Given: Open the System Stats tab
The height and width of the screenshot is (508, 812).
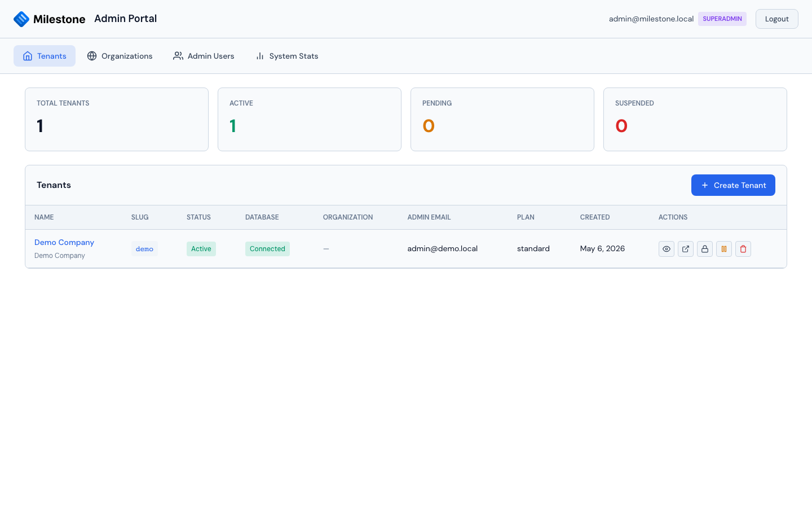Looking at the screenshot, I should (286, 56).
